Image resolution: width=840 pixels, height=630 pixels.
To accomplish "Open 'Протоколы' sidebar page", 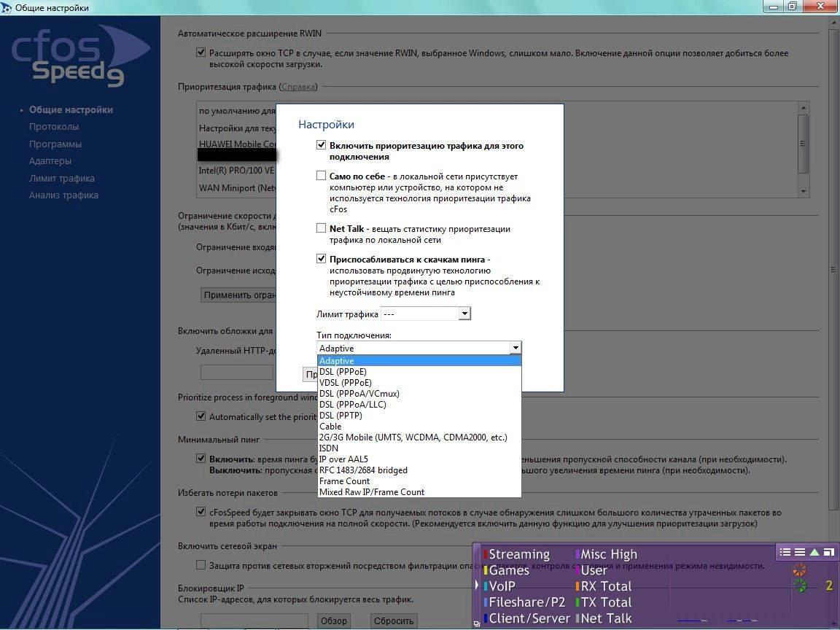I will (53, 127).
